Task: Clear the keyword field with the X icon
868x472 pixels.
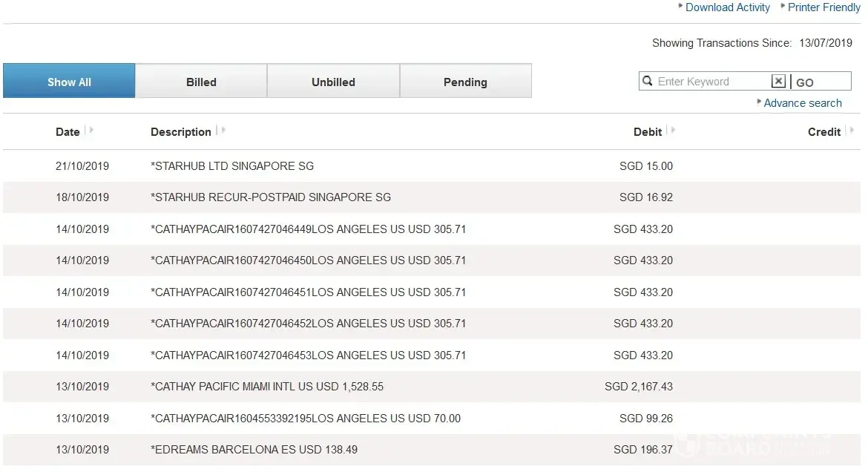Action: point(778,82)
